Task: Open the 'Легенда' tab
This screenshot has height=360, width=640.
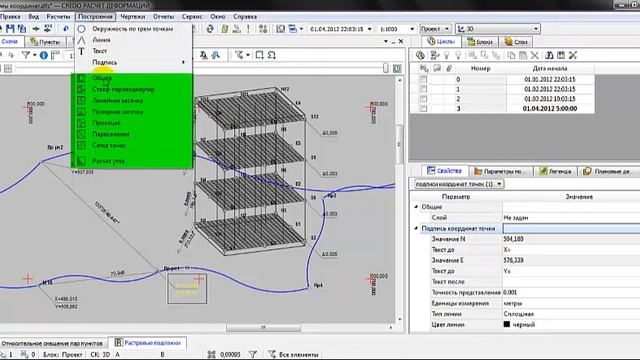Action: (556, 171)
